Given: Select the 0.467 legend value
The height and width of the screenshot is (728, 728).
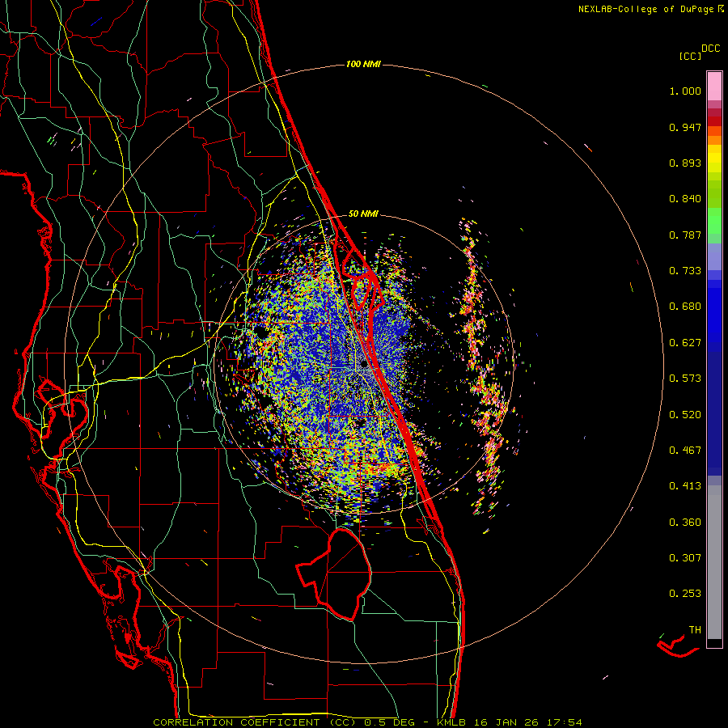Looking at the screenshot, I should (685, 451).
